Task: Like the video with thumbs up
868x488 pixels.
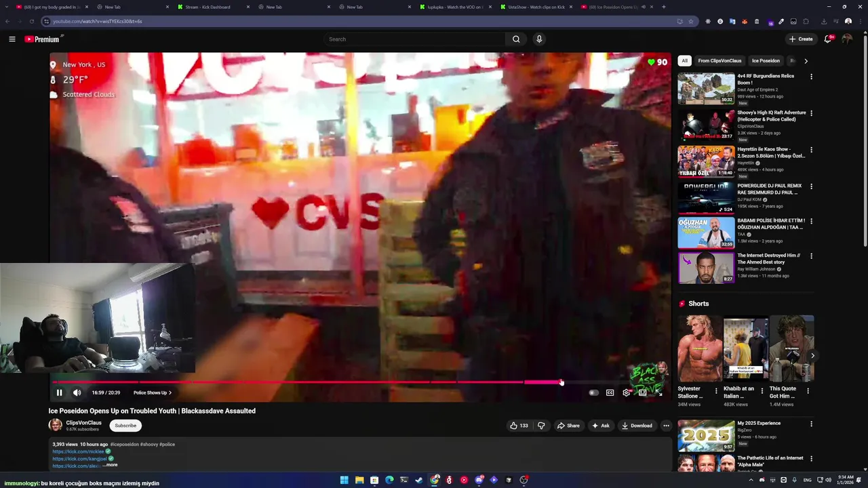Action: tap(519, 426)
